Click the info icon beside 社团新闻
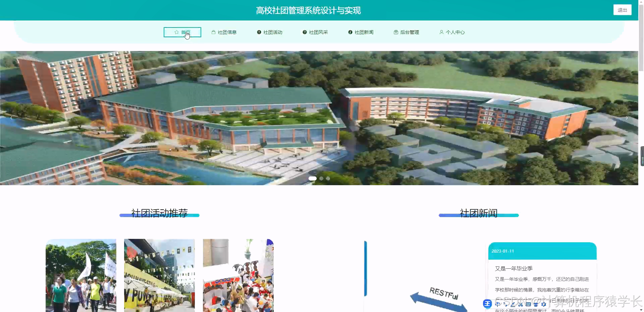 (350, 32)
